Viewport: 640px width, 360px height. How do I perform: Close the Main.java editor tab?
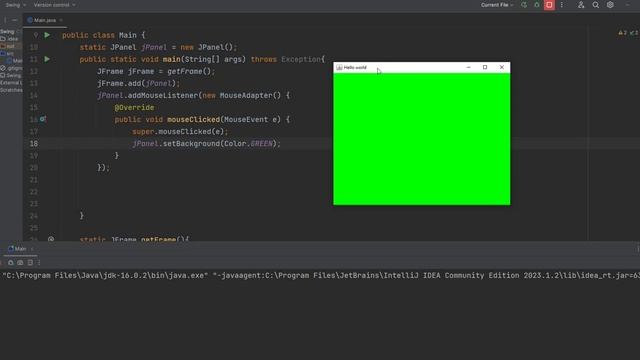pyautogui.click(x=61, y=20)
